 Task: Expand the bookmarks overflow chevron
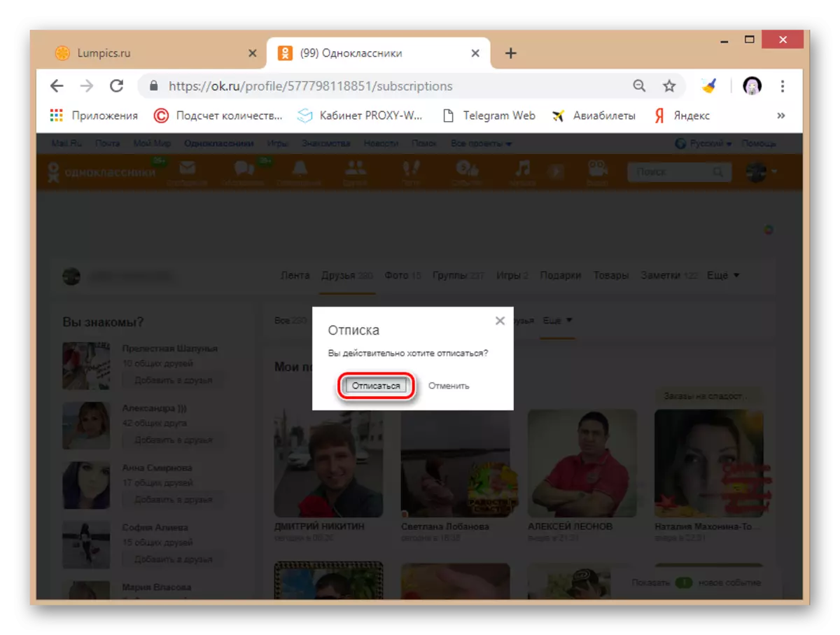[x=781, y=116]
